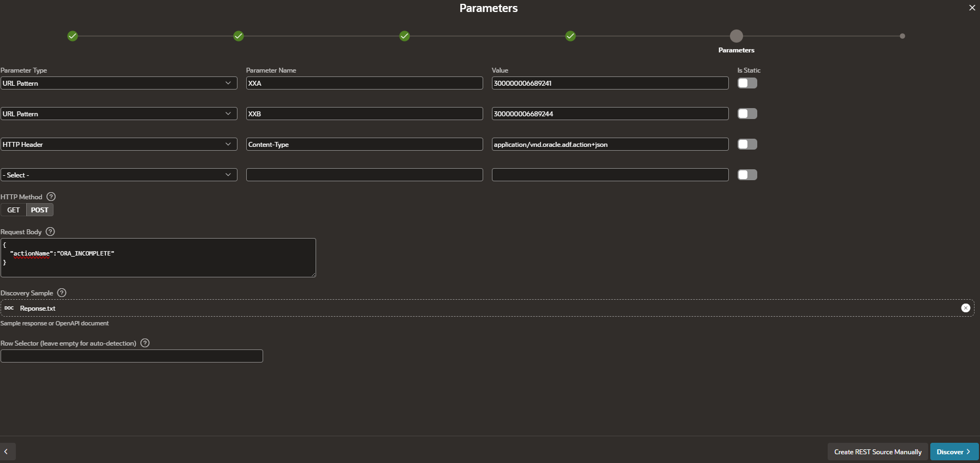Close the Parameters dialog
The height and width of the screenshot is (463, 980).
(x=972, y=8)
